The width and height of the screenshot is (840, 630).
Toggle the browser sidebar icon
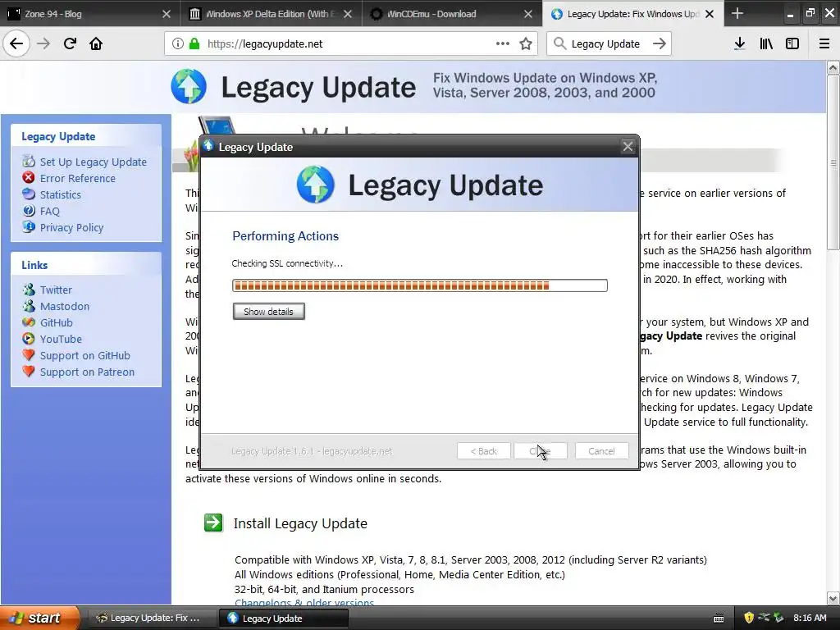click(792, 43)
